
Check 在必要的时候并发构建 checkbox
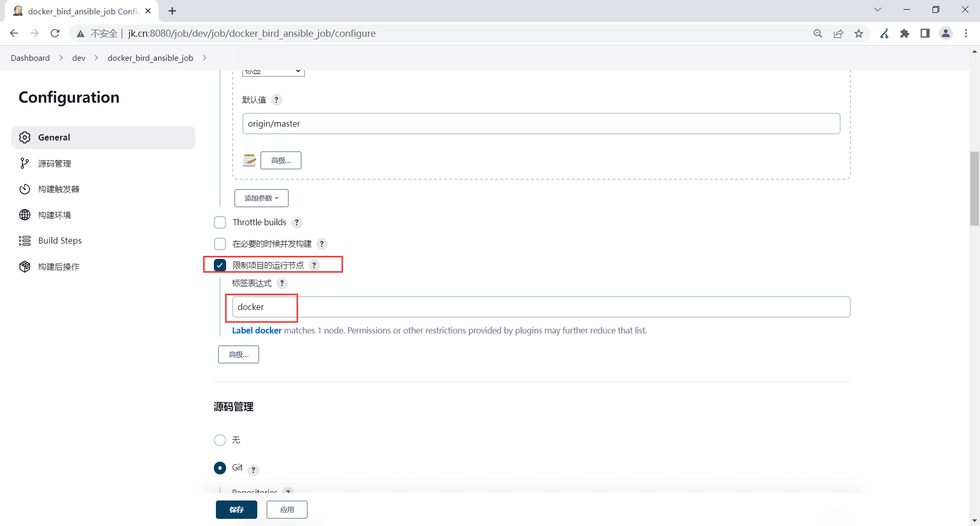tap(220, 244)
